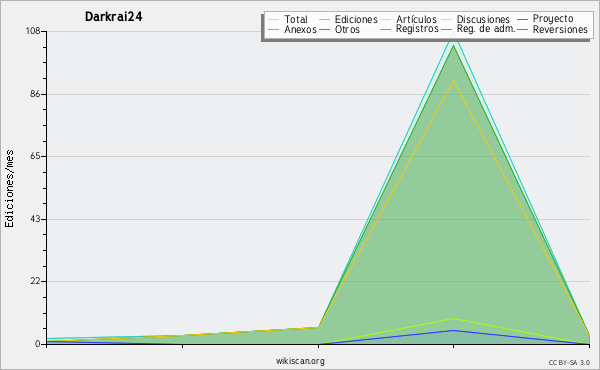The width and height of the screenshot is (600, 370).
Task: Select the Ediciones legend label
Action: pyautogui.click(x=356, y=19)
